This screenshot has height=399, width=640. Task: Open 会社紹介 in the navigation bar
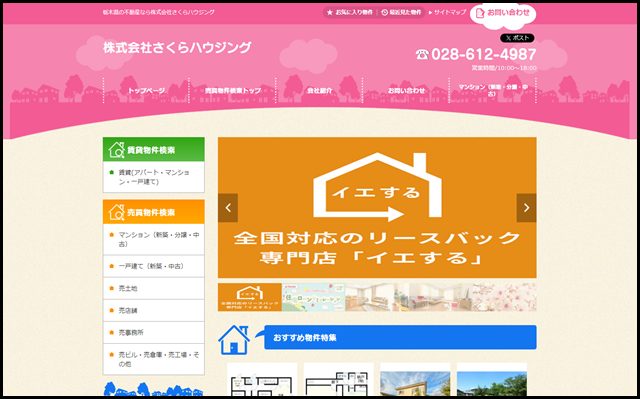coord(320,91)
